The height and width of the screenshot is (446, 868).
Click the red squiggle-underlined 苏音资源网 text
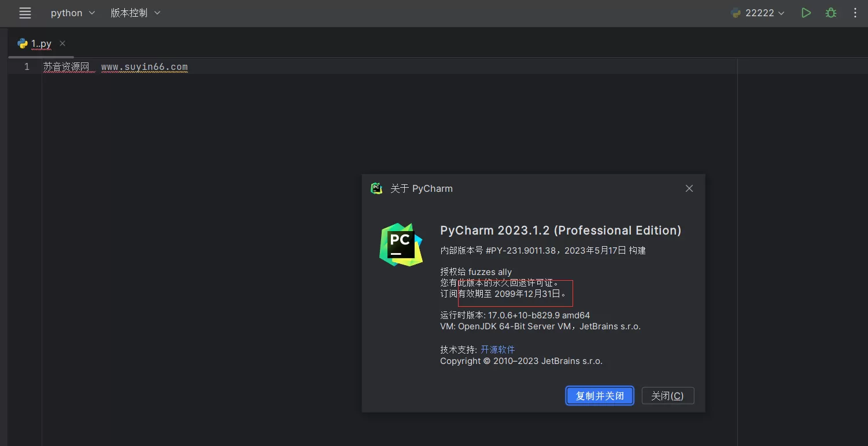(x=68, y=66)
